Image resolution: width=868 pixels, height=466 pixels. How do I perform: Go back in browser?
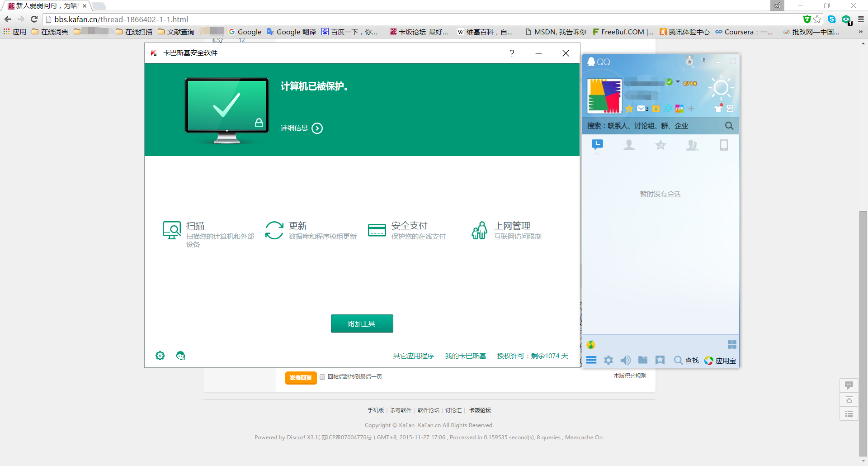point(8,19)
